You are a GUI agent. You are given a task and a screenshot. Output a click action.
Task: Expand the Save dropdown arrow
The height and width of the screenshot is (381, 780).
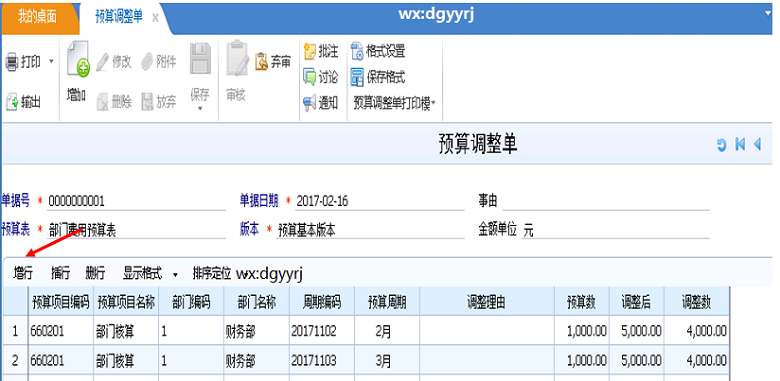tap(200, 108)
